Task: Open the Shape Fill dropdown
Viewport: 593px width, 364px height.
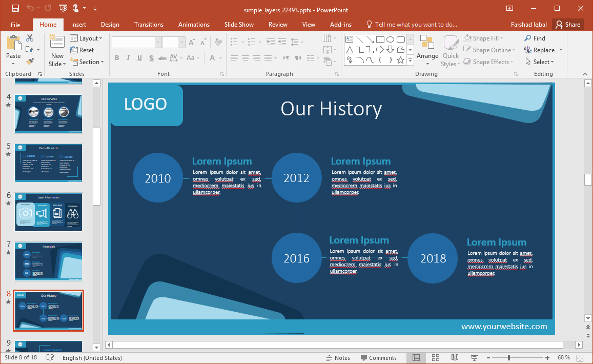Action: [x=484, y=38]
